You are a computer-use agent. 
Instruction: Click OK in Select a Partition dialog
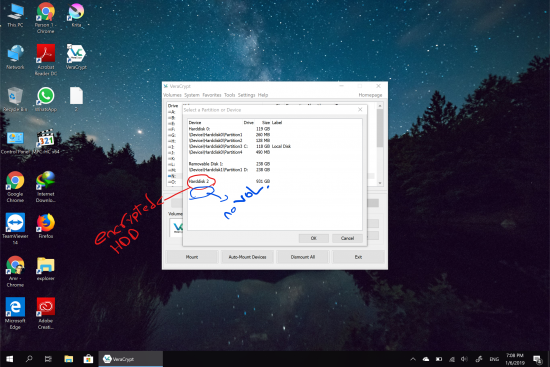pyautogui.click(x=314, y=238)
